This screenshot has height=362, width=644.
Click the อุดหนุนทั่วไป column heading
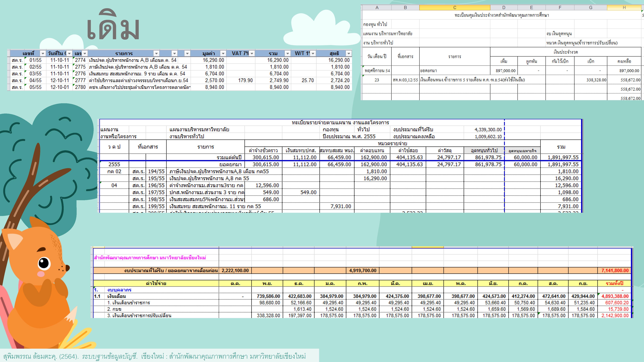tap(484, 150)
